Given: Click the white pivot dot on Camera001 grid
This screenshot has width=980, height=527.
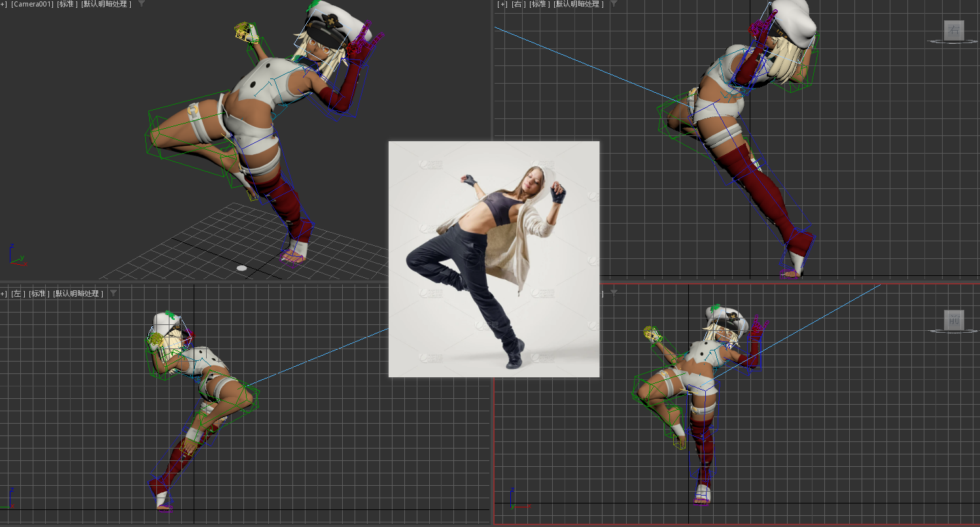Looking at the screenshot, I should click(242, 267).
